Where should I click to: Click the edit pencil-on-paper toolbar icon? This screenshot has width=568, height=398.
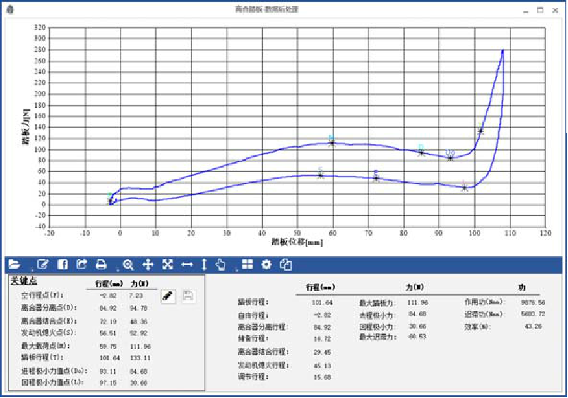click(x=43, y=264)
